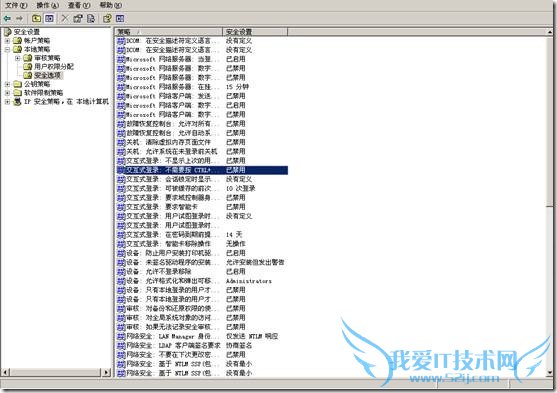The image size is (557, 393).
Task: Click the Export List toolbar icon
Action: point(91,18)
